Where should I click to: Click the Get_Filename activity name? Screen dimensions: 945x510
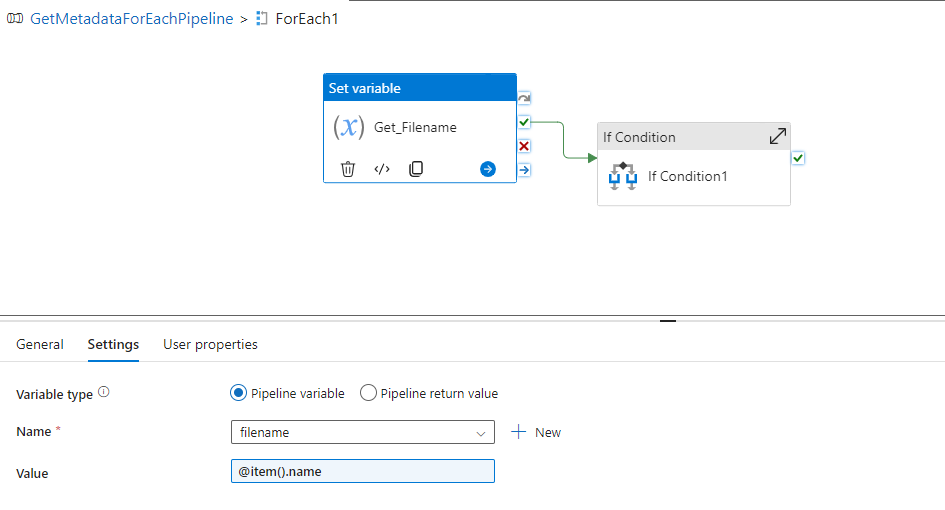click(x=415, y=127)
